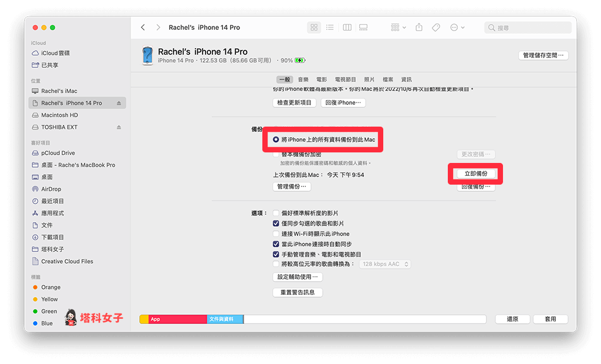This screenshot has width=601, height=364.
Task: Click the 管理備份 button
Action: (292, 187)
